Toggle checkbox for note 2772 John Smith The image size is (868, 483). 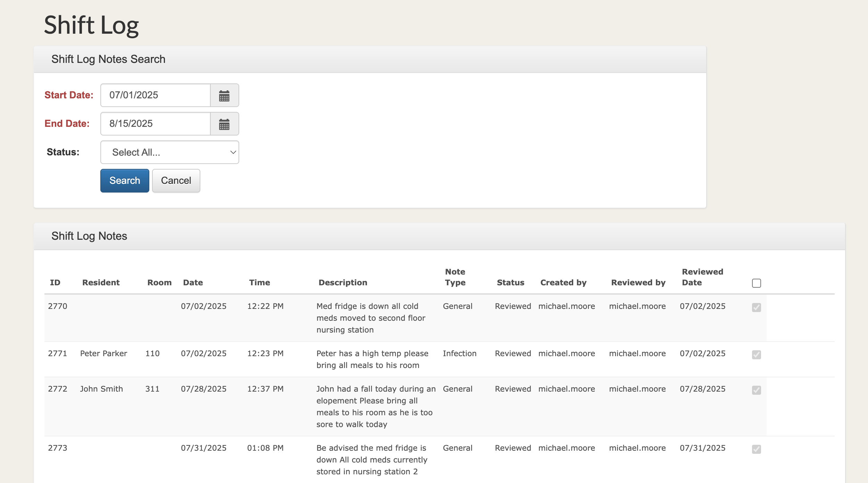tap(756, 390)
